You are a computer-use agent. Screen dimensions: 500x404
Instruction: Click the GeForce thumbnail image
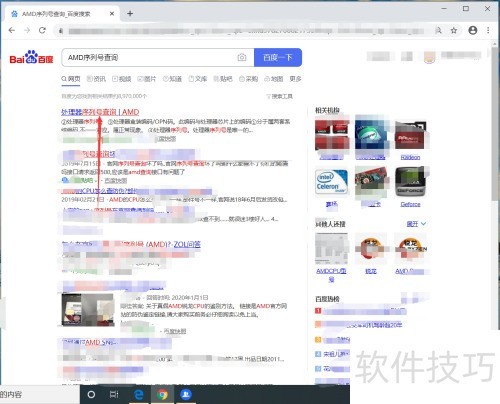point(410,182)
